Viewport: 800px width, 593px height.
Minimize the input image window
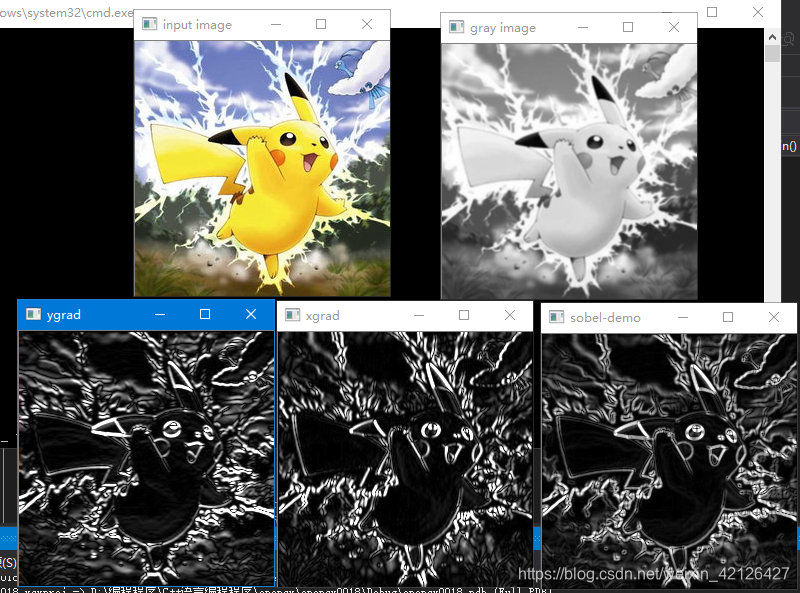pyautogui.click(x=276, y=24)
